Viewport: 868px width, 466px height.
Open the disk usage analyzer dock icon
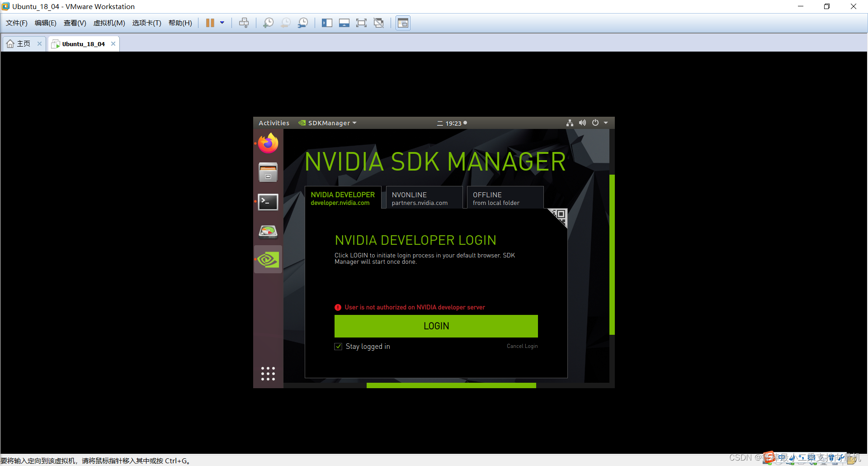(268, 231)
